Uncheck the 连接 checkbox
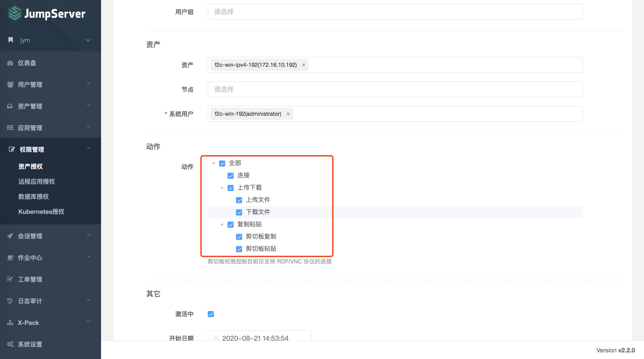Screen dimensions: 644x359 click(x=231, y=176)
